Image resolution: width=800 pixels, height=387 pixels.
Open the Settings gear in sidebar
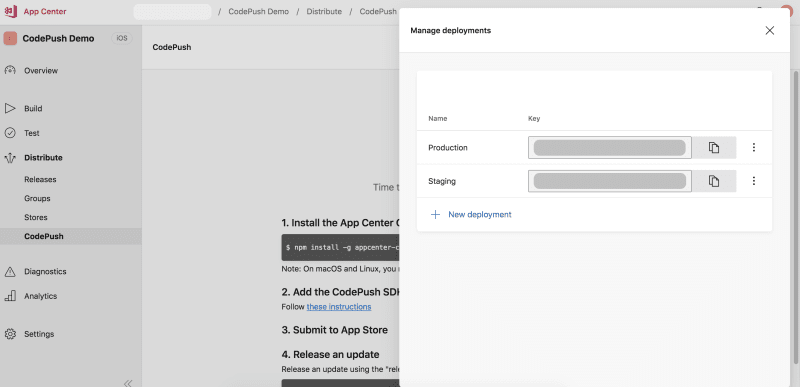[x=10, y=334]
